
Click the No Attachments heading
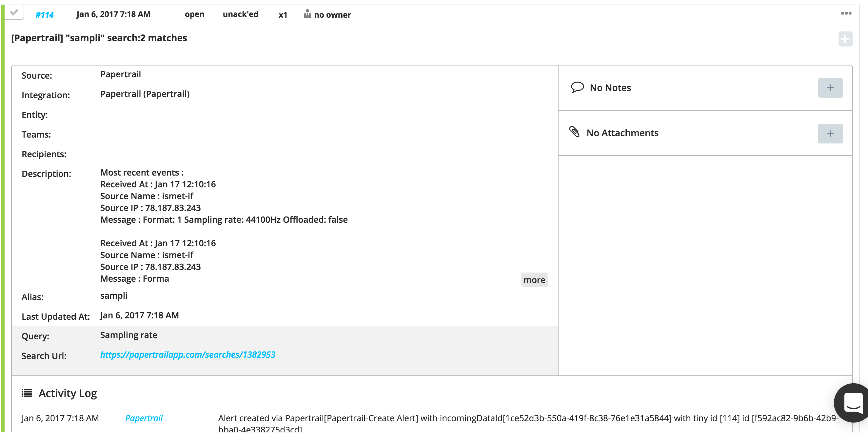(x=622, y=133)
